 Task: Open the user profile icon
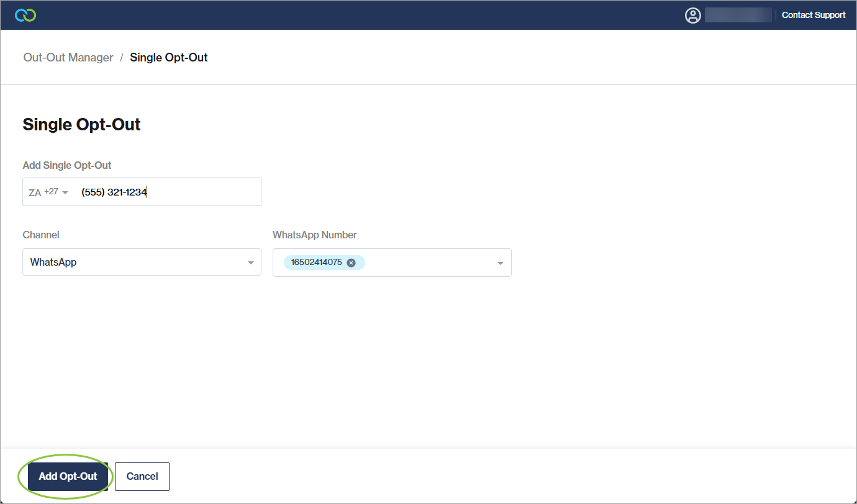(x=692, y=16)
